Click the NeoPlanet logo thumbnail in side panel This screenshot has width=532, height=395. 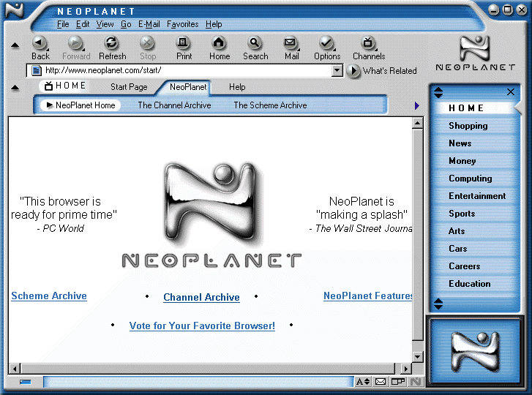pos(475,351)
